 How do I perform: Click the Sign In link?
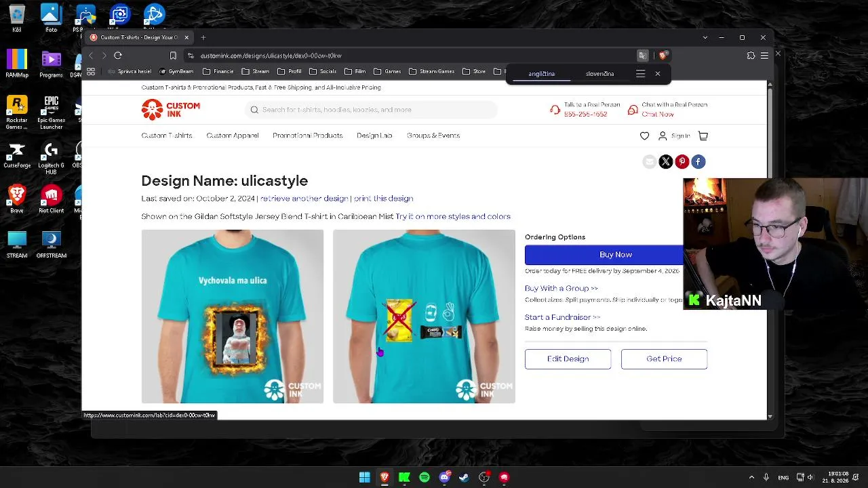(680, 136)
